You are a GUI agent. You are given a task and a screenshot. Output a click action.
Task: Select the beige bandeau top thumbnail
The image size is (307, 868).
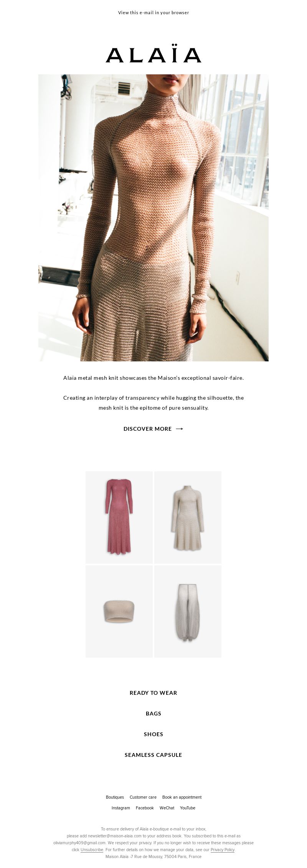(119, 611)
